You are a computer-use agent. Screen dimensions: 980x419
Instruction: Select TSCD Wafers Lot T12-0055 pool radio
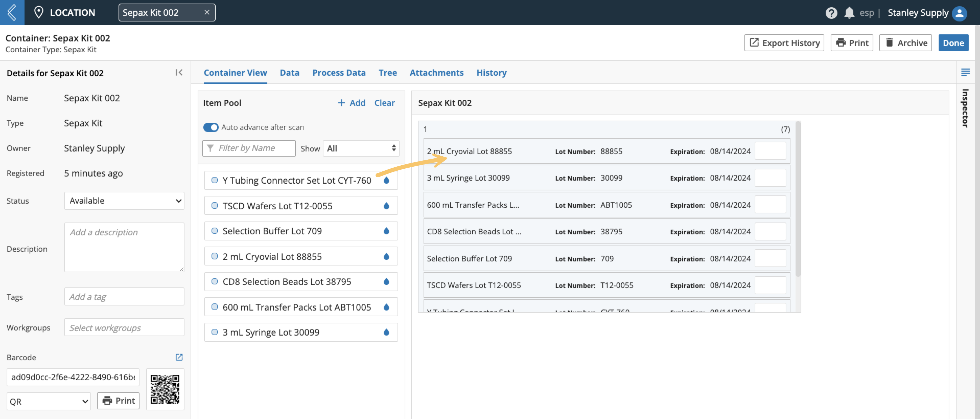[x=215, y=205]
